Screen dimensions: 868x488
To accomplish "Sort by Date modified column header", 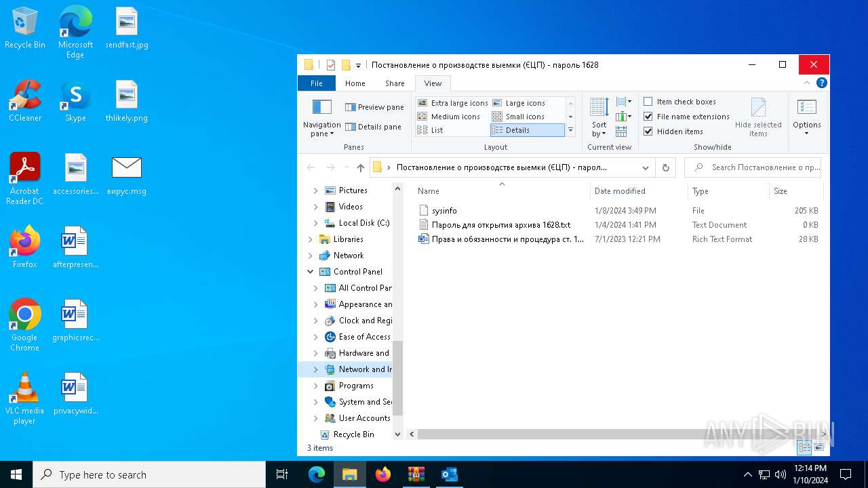I will [639, 191].
